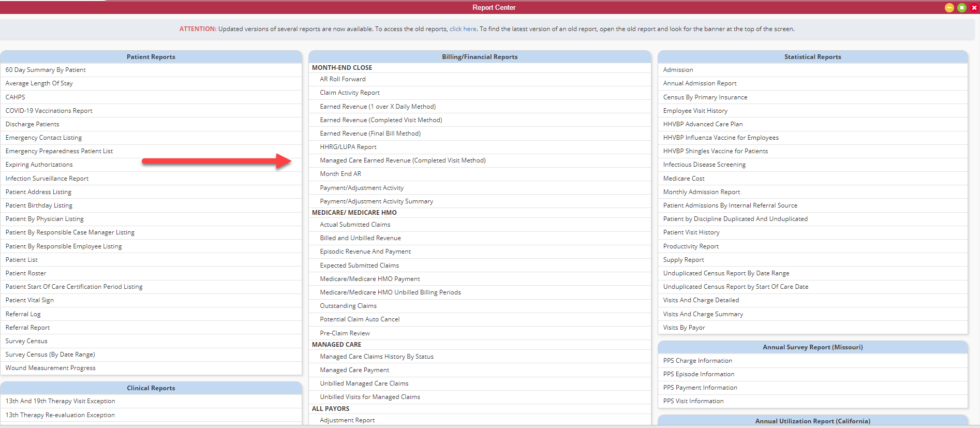Screen dimensions: 980x428
Task: Open the Pre-Claim Review report
Action: (x=345, y=333)
